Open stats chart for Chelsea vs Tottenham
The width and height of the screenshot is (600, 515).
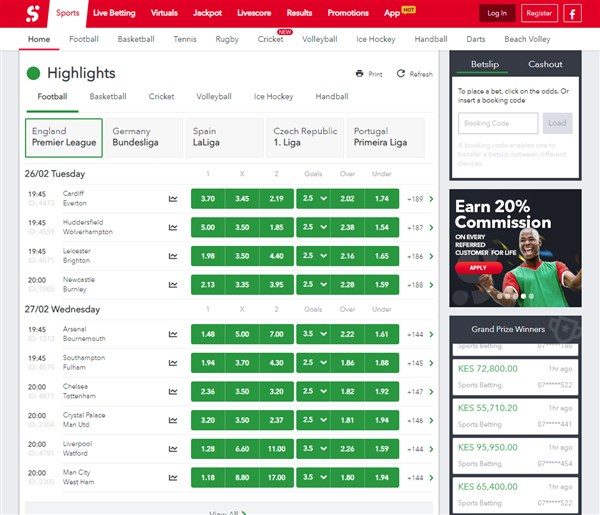click(x=173, y=391)
